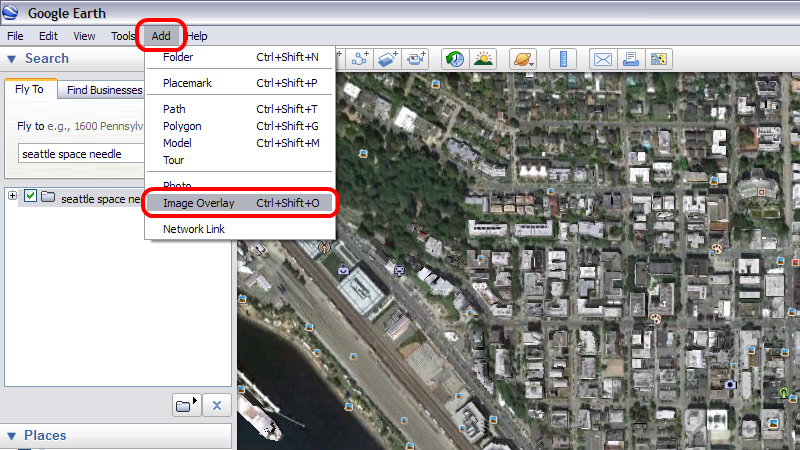
Task: Click the Add Image Overlay toolbar icon
Action: 388,59
